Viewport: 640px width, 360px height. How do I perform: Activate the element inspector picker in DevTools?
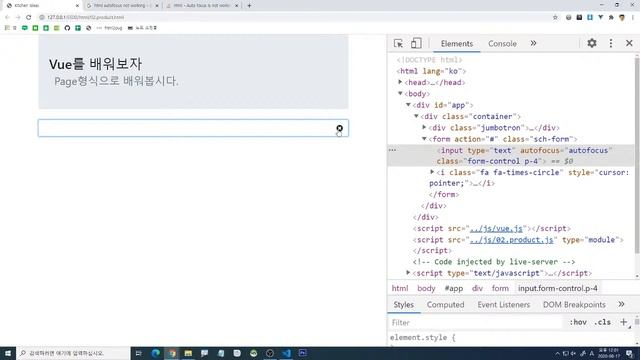click(x=398, y=43)
